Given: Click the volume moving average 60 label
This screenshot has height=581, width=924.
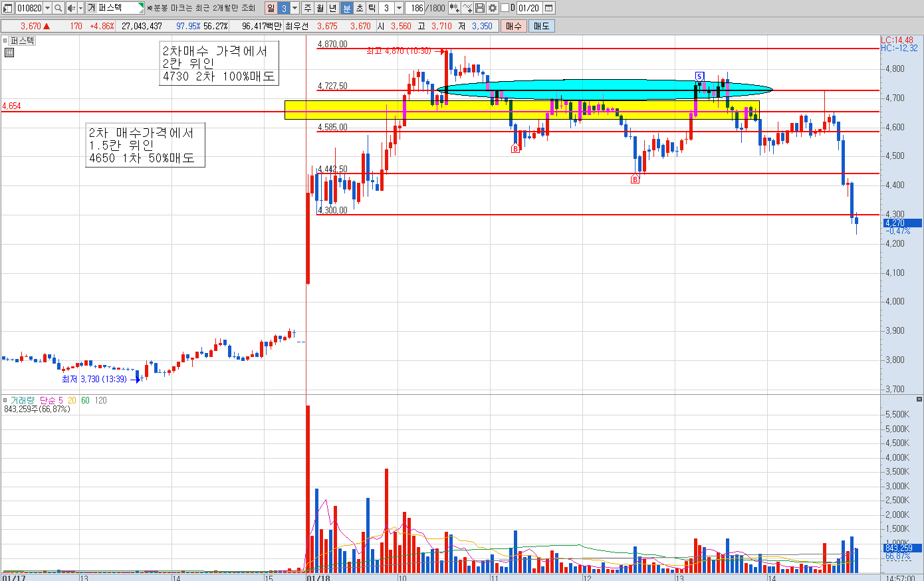Looking at the screenshot, I should (85, 400).
